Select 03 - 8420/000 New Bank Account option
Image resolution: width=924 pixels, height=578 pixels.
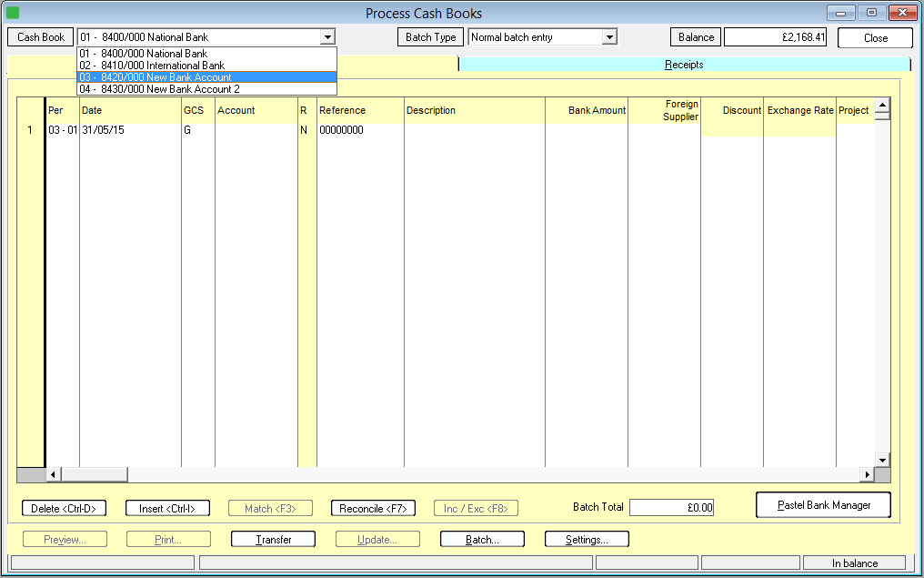pyautogui.click(x=206, y=77)
